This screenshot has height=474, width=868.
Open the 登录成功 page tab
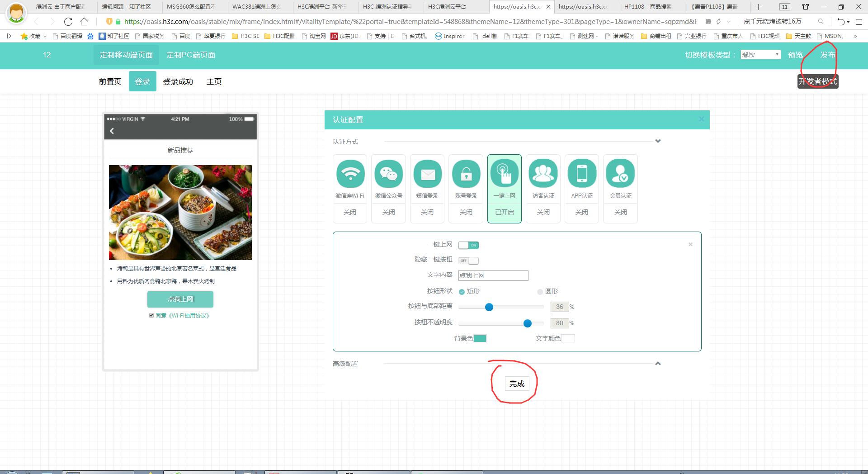pos(178,81)
